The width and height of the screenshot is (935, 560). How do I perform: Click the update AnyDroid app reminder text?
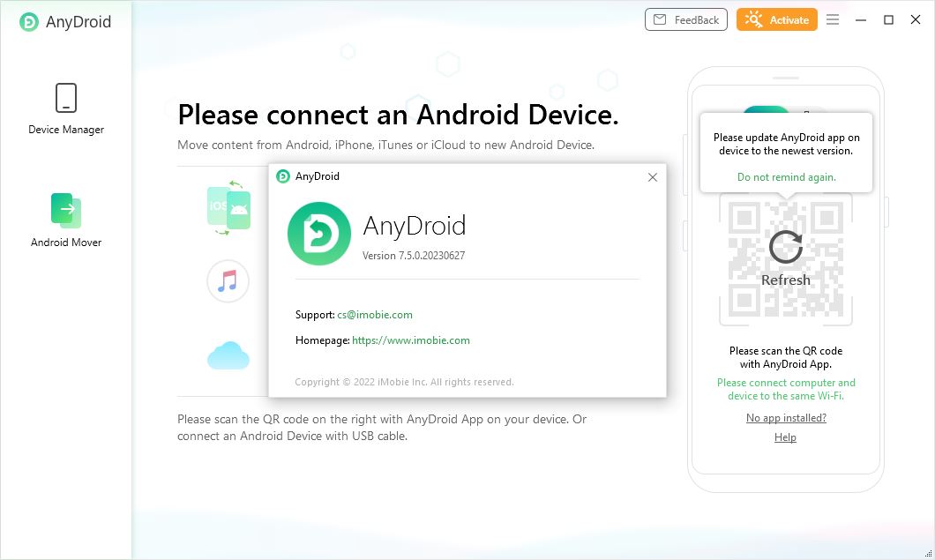click(x=786, y=144)
